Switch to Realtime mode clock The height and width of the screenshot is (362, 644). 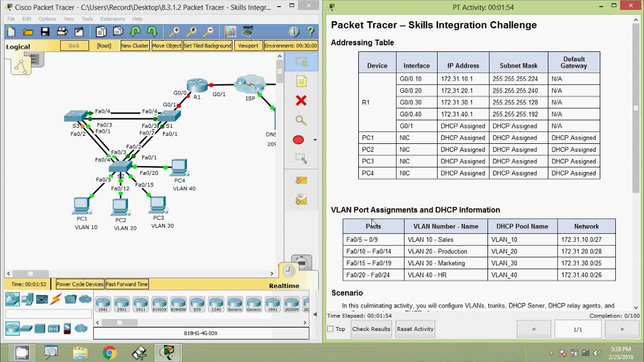(289, 271)
